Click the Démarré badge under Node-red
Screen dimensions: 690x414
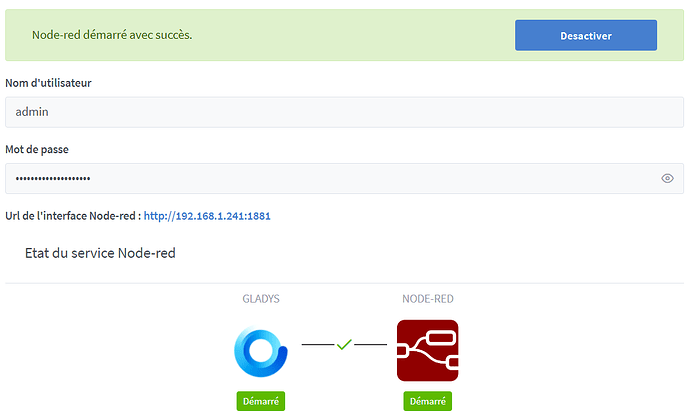[428, 401]
